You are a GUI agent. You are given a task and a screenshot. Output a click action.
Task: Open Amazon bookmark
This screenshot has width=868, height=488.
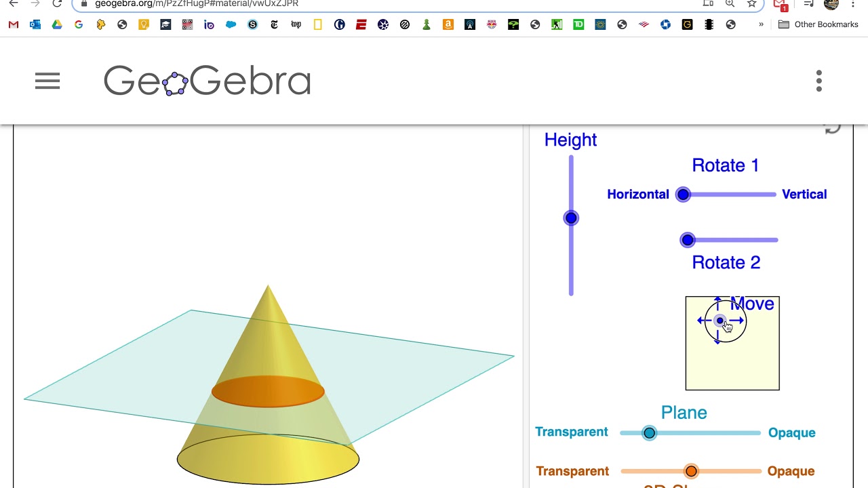448,24
